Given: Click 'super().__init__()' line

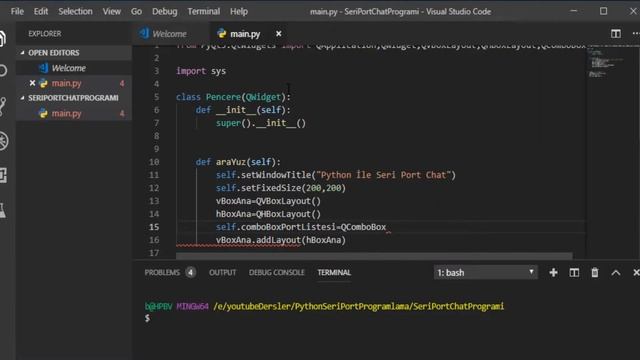Looking at the screenshot, I should [261, 123].
